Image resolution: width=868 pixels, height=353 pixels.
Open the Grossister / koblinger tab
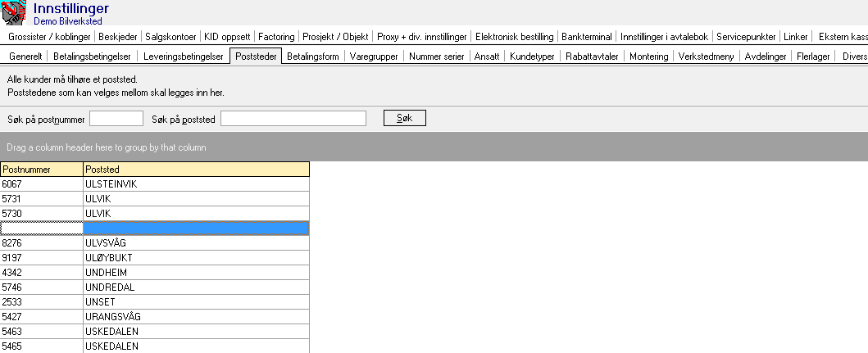point(49,37)
